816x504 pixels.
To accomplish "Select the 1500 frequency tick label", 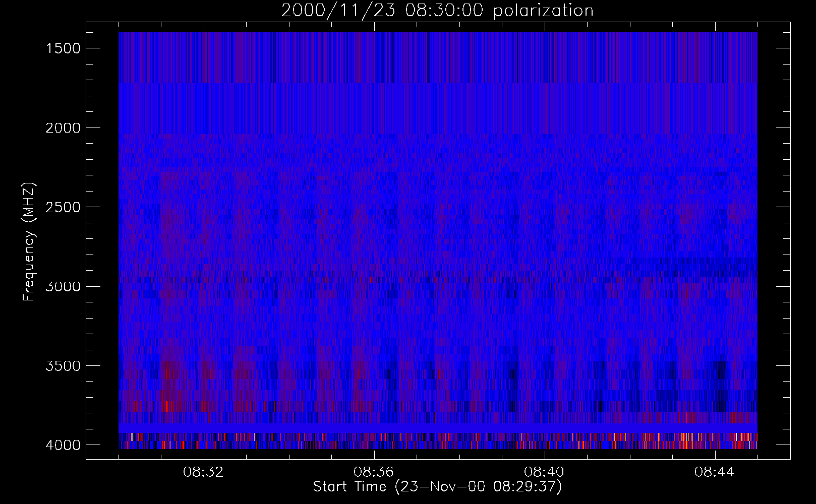I will 63,48.
